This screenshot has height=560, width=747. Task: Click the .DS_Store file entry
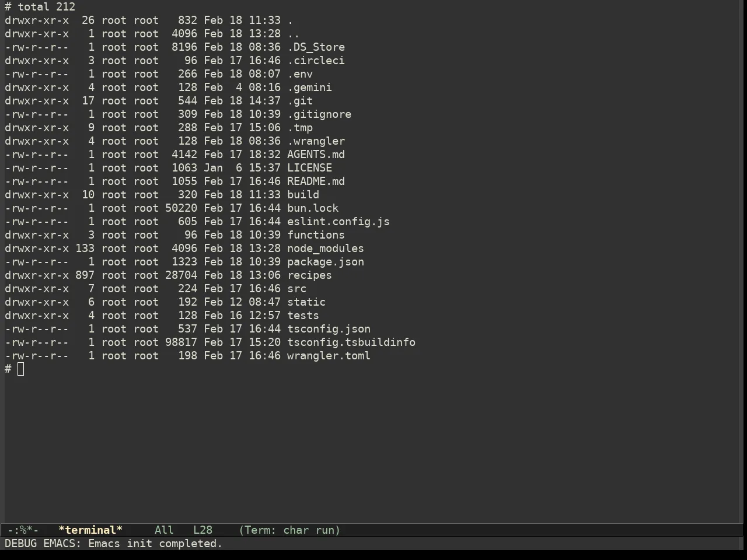point(316,47)
